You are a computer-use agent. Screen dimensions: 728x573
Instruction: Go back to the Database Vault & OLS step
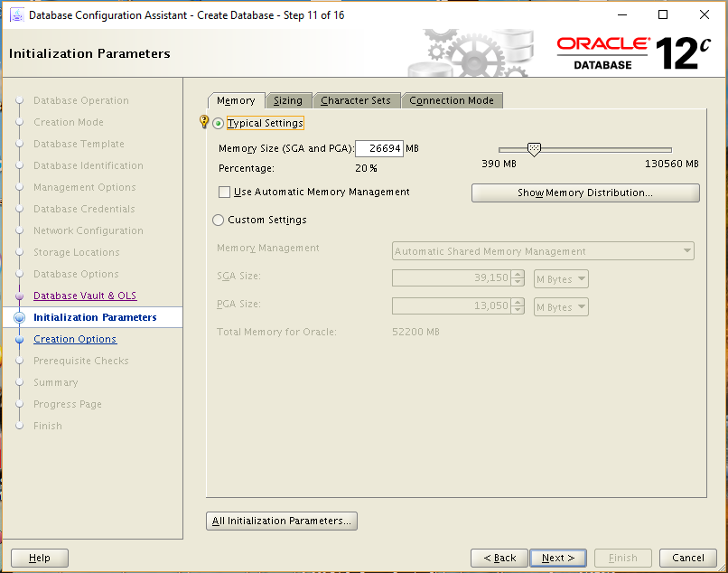[85, 296]
